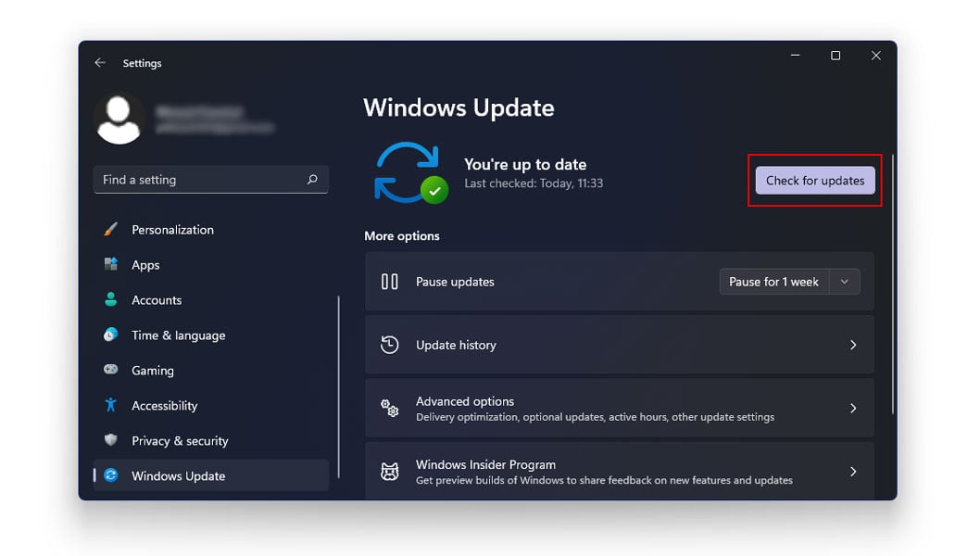Click 'Last checked: Today, 11:33' text

534,183
